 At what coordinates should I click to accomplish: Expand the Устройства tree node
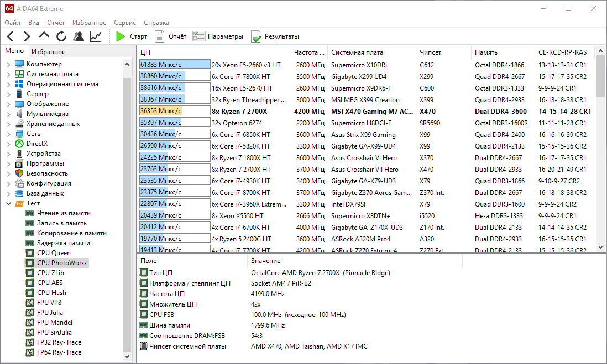tap(8, 154)
